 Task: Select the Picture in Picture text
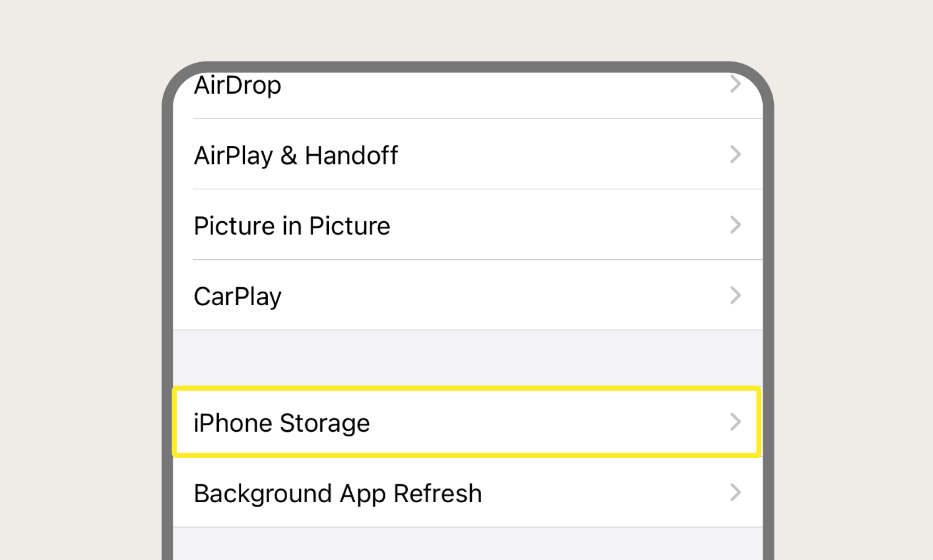tap(292, 226)
